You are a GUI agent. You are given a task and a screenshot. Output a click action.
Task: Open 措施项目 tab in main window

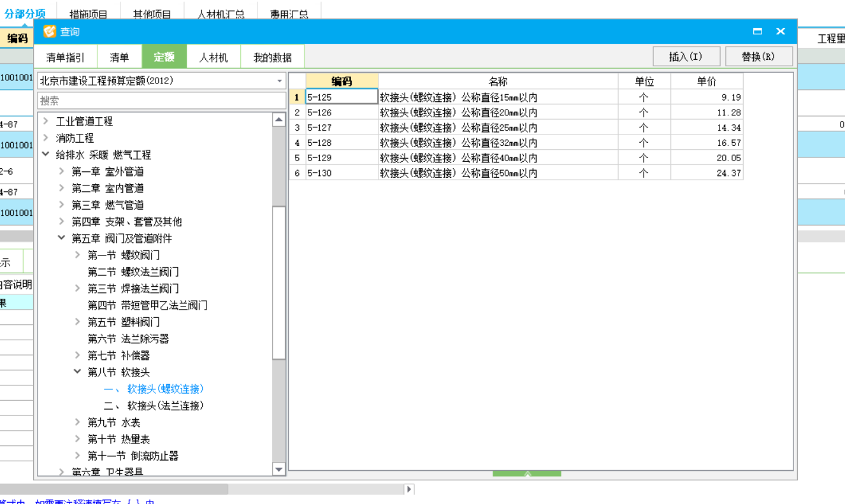(89, 14)
